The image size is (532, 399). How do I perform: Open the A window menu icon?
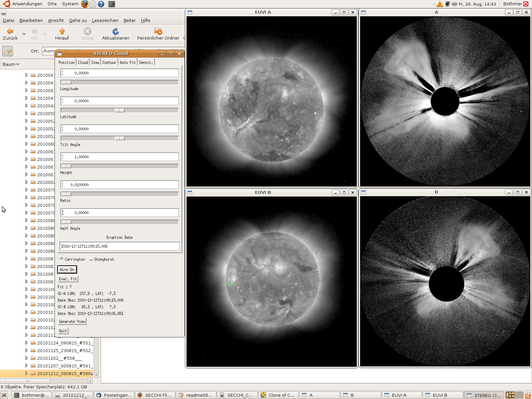click(x=363, y=12)
